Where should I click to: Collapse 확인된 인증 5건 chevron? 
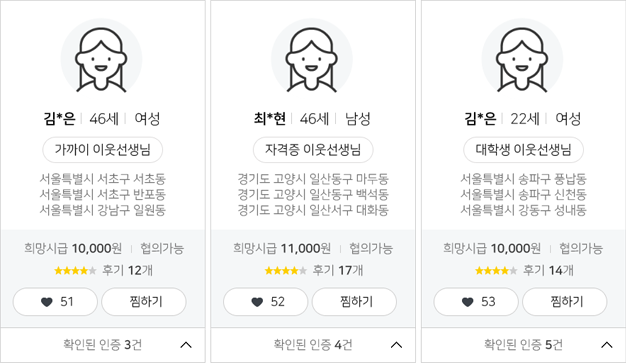(x=607, y=345)
